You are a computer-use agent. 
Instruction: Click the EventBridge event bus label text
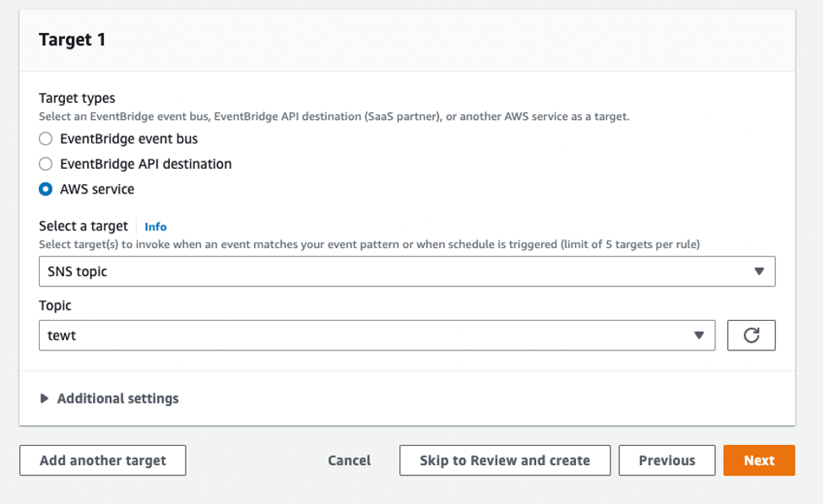point(129,139)
